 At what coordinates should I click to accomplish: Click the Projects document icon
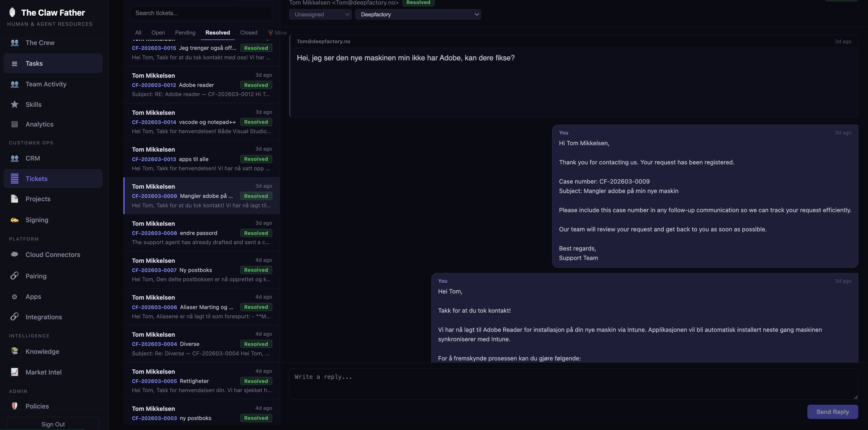pos(15,199)
